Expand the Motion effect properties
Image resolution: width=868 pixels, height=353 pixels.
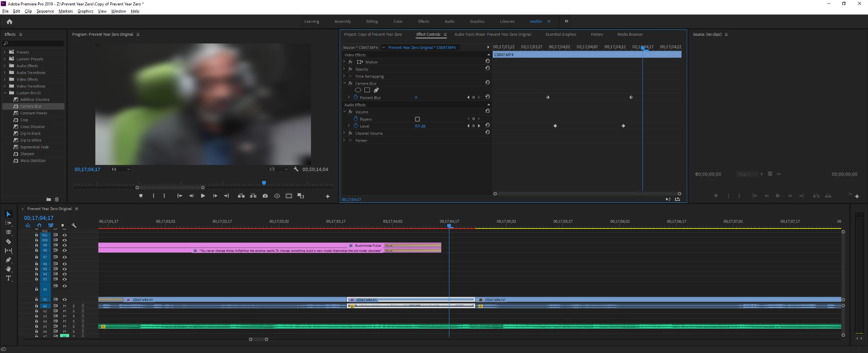pos(344,62)
